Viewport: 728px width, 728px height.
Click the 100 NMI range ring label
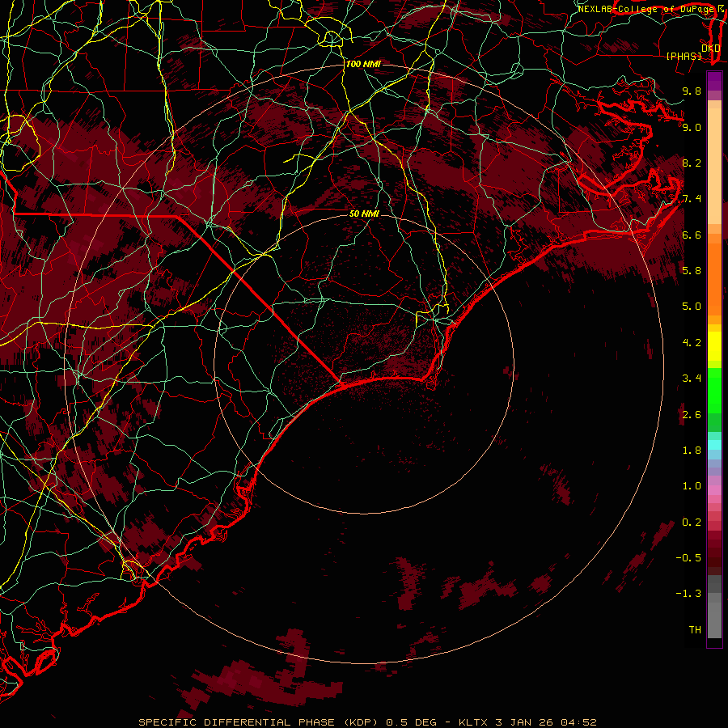click(363, 64)
